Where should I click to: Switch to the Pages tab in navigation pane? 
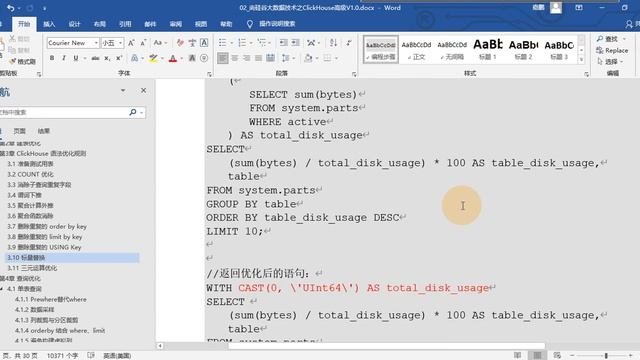pos(19,131)
